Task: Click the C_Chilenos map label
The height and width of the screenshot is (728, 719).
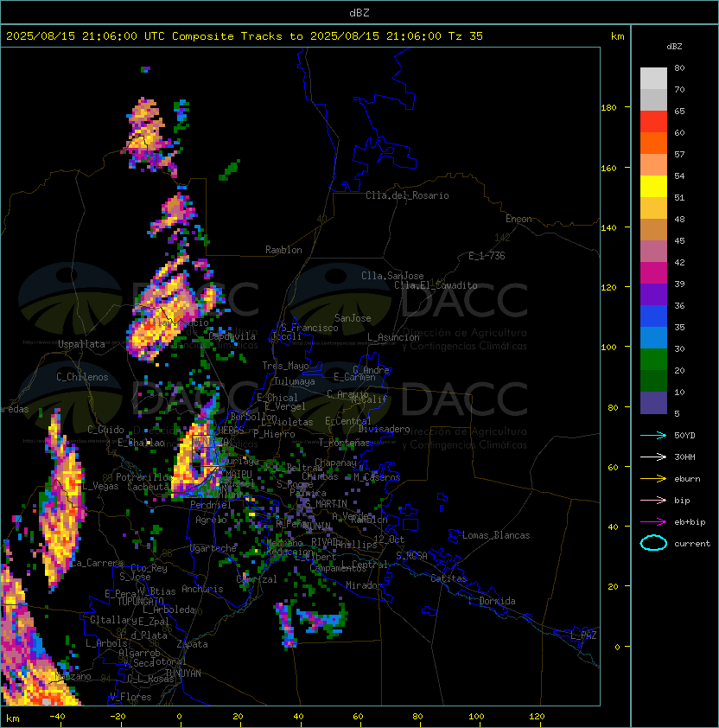Action: pyautogui.click(x=82, y=377)
